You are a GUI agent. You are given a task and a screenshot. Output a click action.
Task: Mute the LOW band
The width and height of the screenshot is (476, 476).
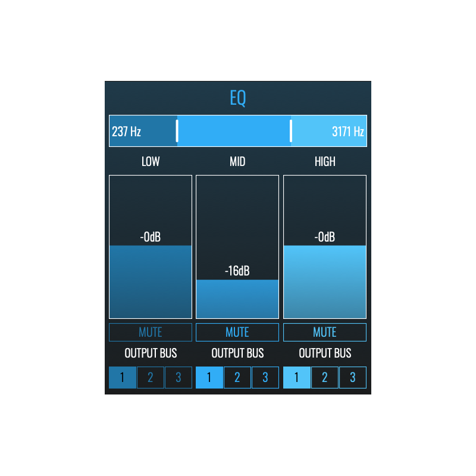pyautogui.click(x=150, y=332)
